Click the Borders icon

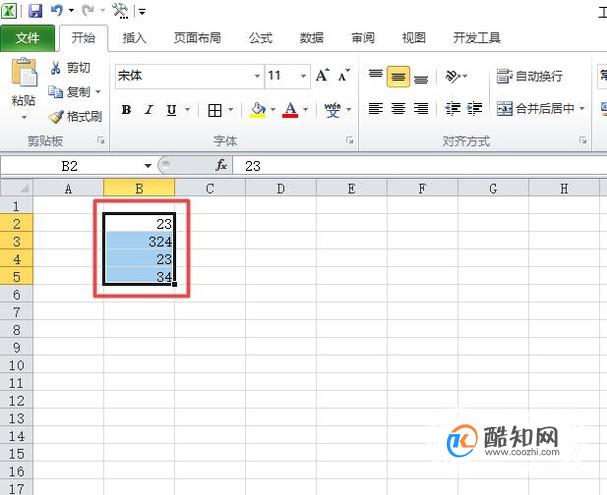[x=215, y=110]
